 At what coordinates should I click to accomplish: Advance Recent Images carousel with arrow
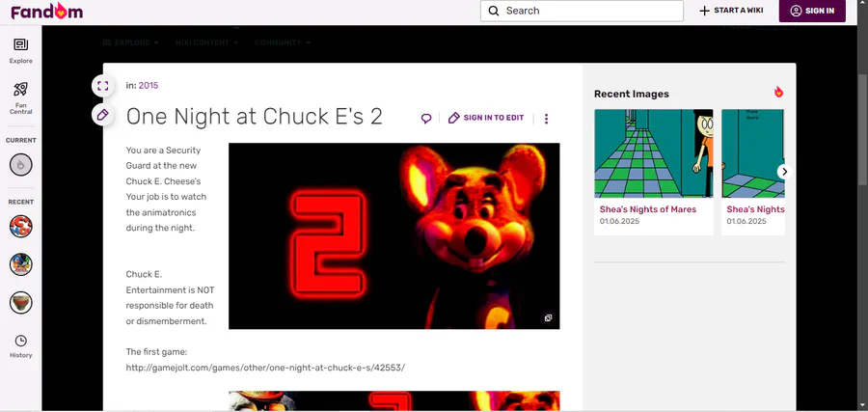tap(784, 172)
